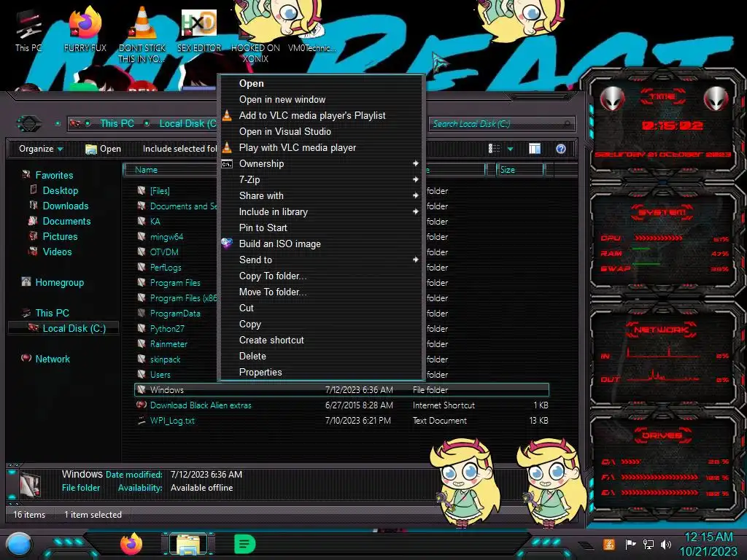Launch the FURRY FUX Firefox shortcut
The height and width of the screenshot is (560, 747).
coord(85,31)
